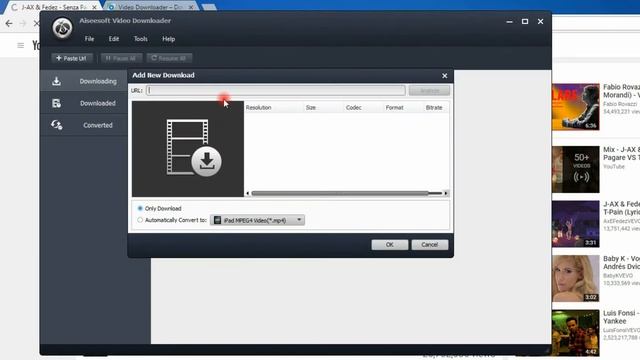Select the Converted sidebar tab

tap(84, 125)
